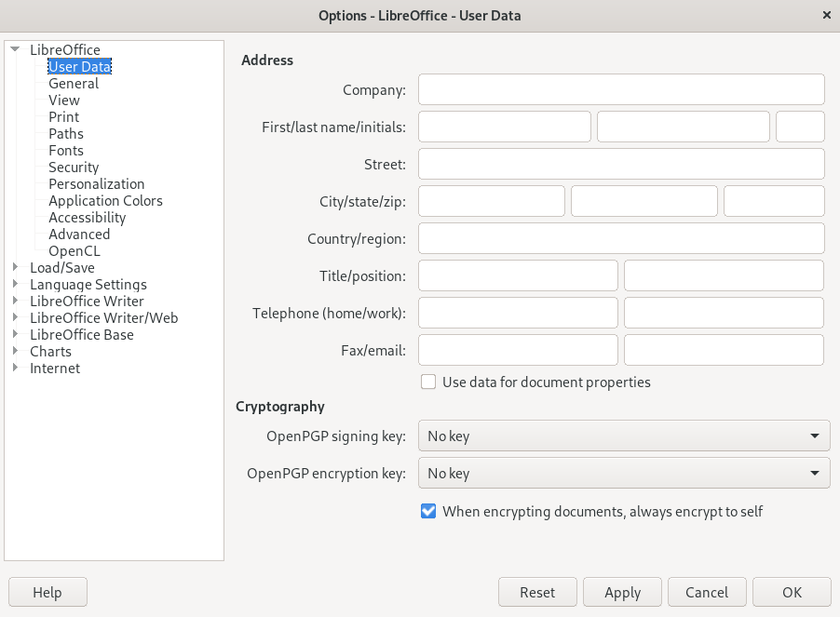Click the Company input field
The width and height of the screenshot is (840, 617).
tap(621, 89)
